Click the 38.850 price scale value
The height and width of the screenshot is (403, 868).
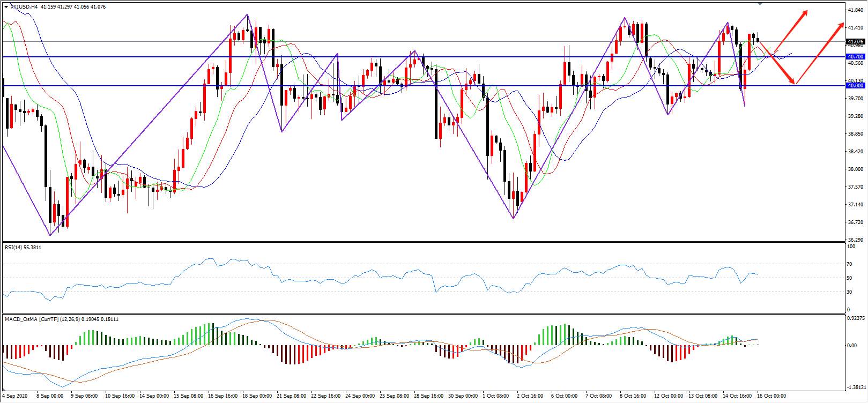pos(856,133)
